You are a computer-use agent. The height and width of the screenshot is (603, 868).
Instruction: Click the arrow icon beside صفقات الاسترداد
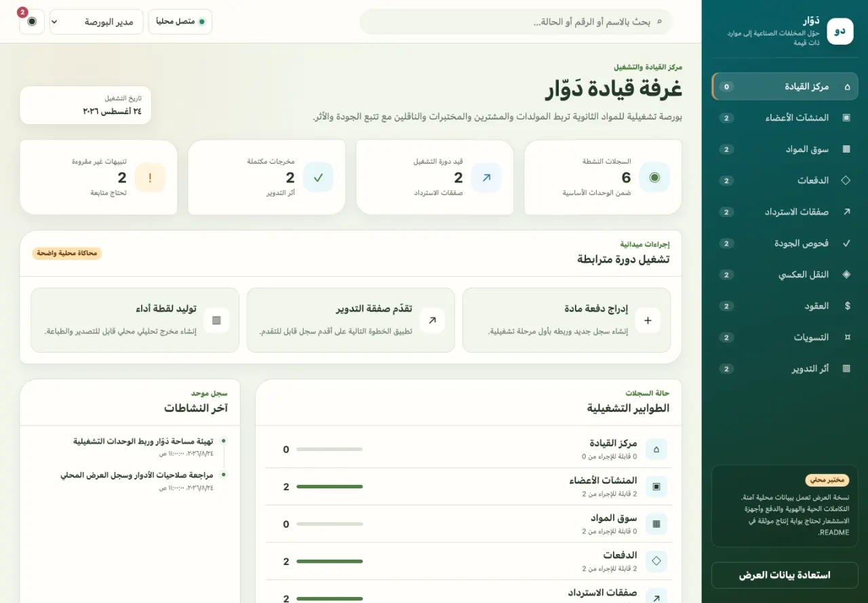click(x=846, y=212)
